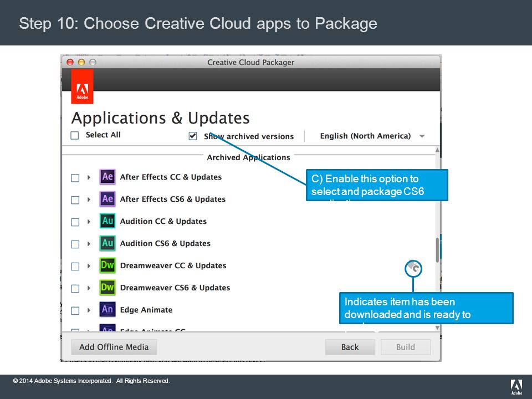The image size is (532, 399).
Task: Close the Creative Cloud Packager window
Action: tap(70, 62)
